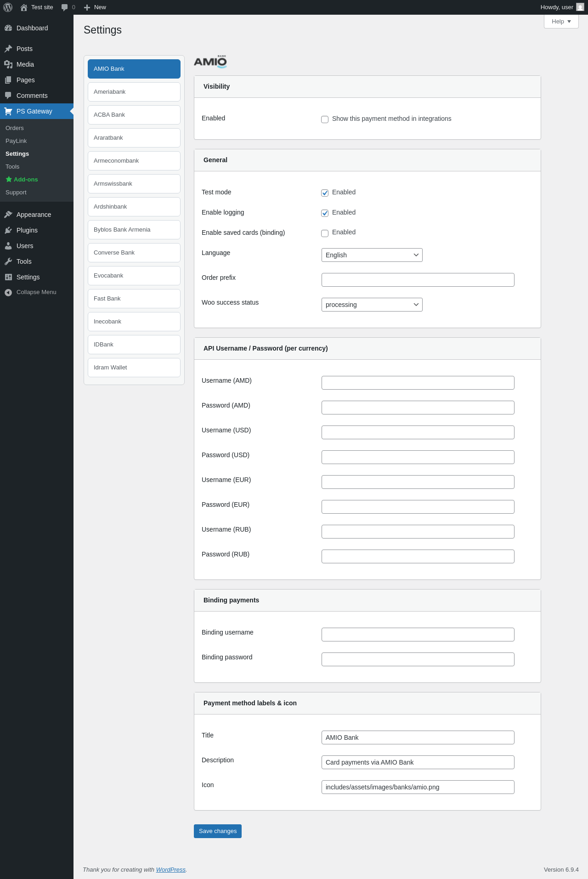Click the Collapse Menu arrow icon
Screen dimensions: 588x879
tap(8, 292)
